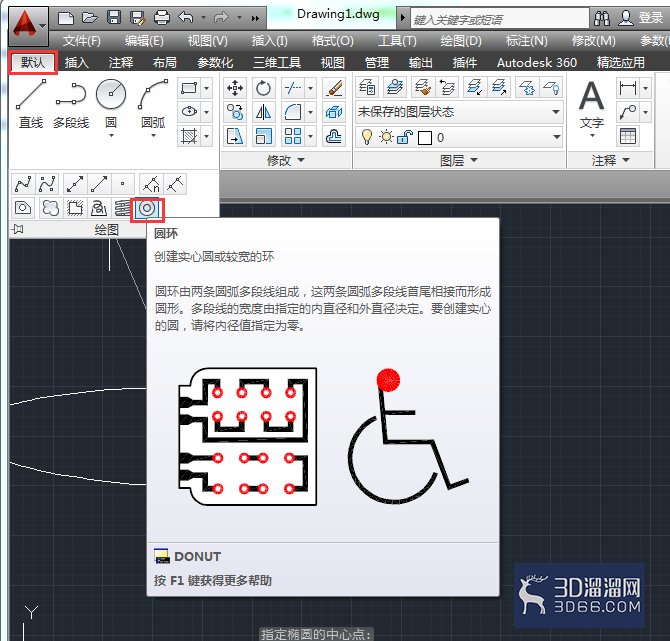Viewport: 670px width, 641px height.
Task: Open the Edit (编辑) menu
Action: 144,41
